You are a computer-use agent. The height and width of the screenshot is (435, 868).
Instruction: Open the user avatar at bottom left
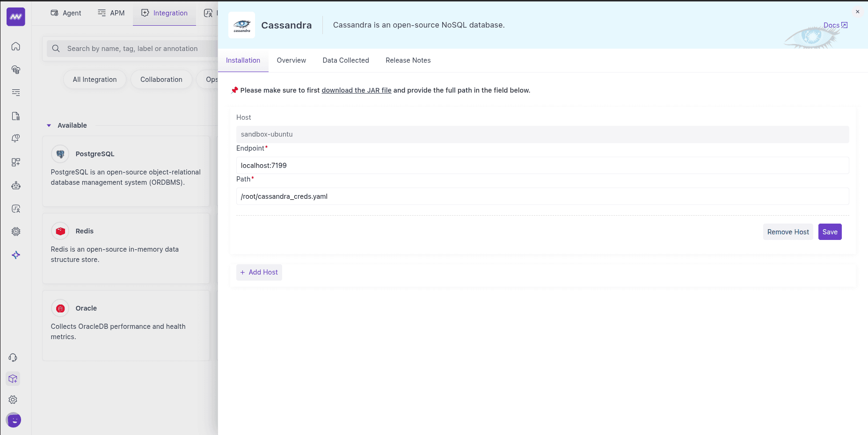point(14,420)
